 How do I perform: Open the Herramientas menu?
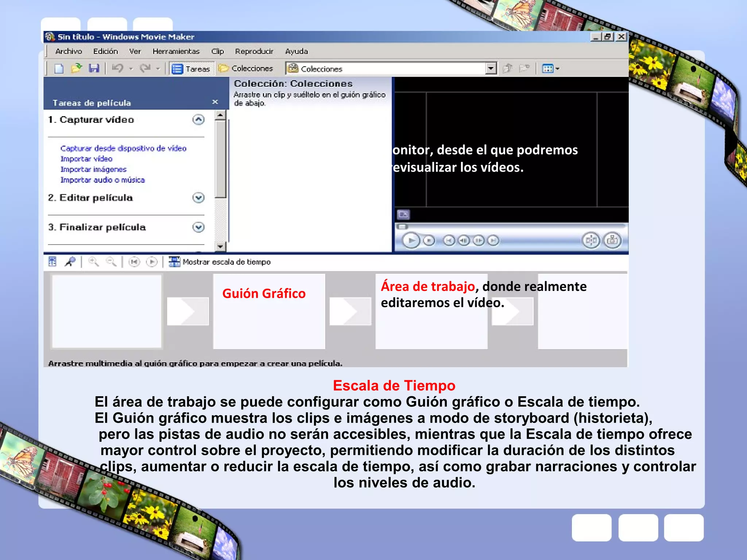(x=176, y=51)
